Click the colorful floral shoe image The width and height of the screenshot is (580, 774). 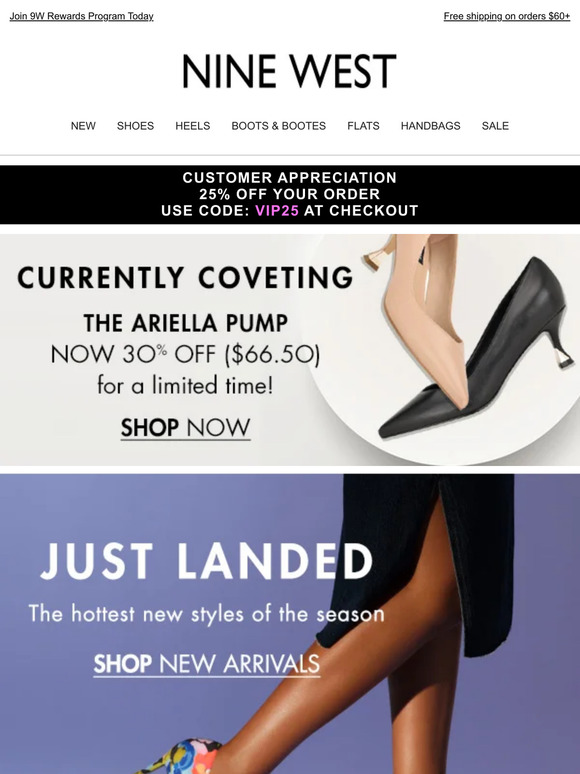[x=184, y=758]
